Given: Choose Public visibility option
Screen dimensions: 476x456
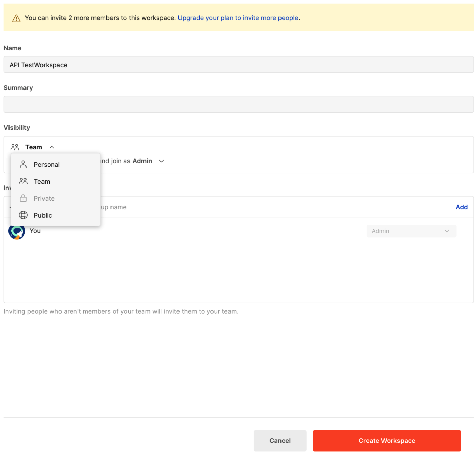Looking at the screenshot, I should [x=55, y=215].
